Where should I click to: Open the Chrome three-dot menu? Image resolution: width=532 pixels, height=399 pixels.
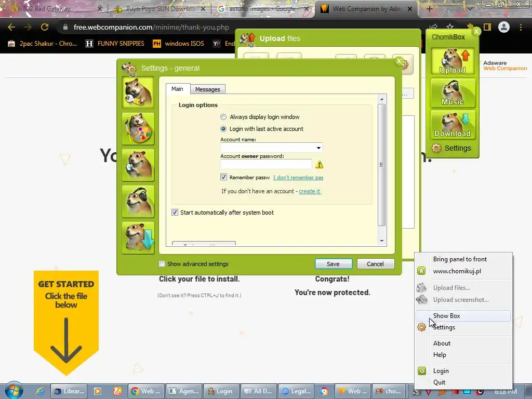[x=521, y=27]
